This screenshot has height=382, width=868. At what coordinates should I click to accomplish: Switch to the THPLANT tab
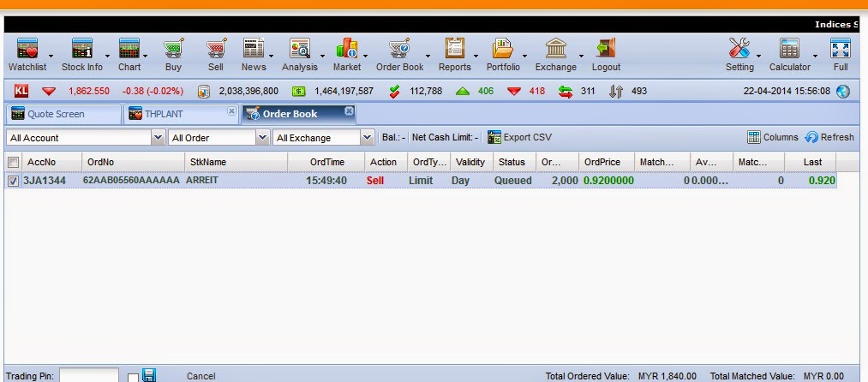181,114
